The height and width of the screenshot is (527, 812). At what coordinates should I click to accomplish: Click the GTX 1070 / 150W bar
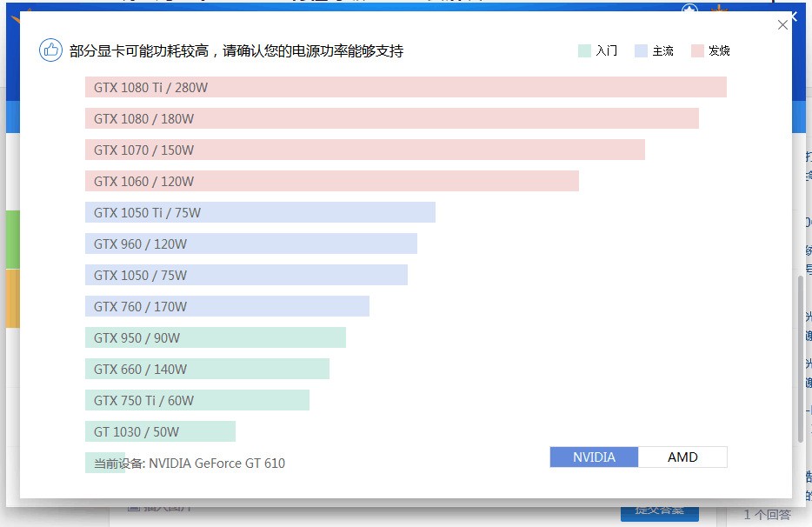(365, 150)
